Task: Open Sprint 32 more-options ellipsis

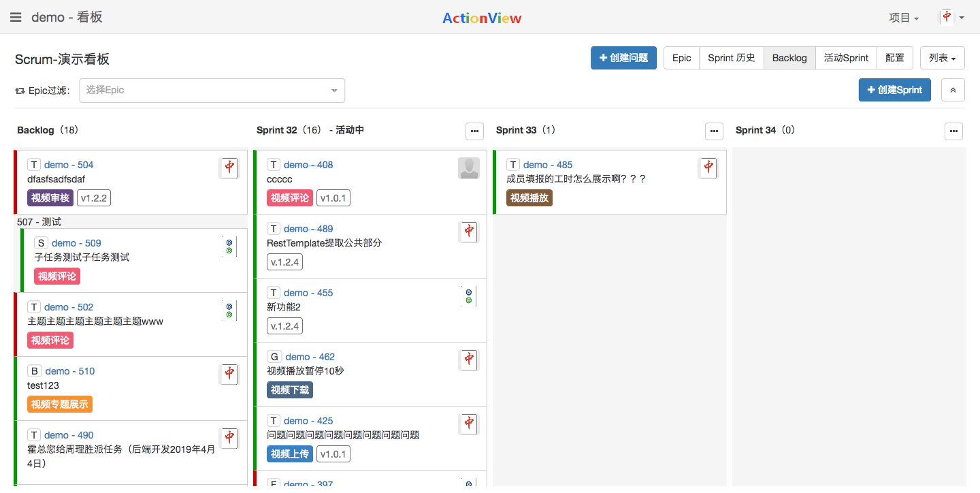Action: (x=474, y=131)
